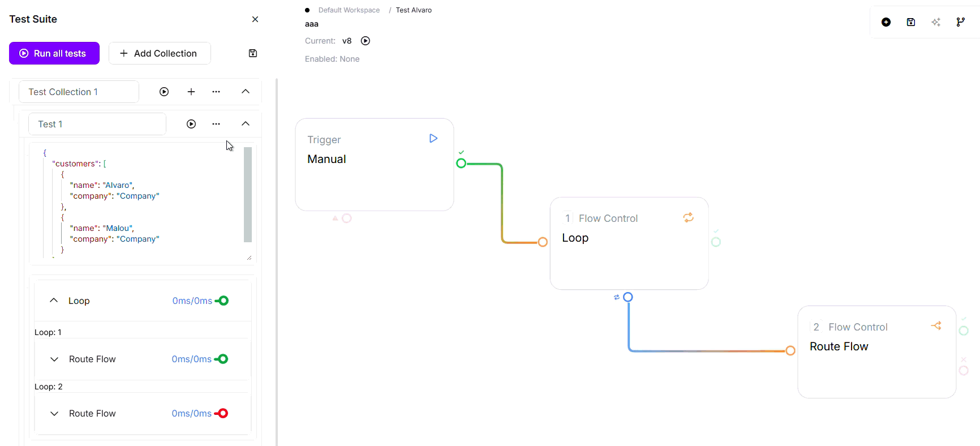The width and height of the screenshot is (980, 446).
Task: Collapse Test Collection 1 section
Action: pyautogui.click(x=246, y=92)
